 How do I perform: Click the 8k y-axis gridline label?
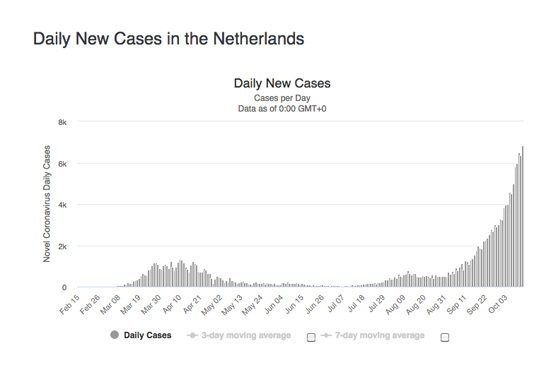pyautogui.click(x=62, y=122)
